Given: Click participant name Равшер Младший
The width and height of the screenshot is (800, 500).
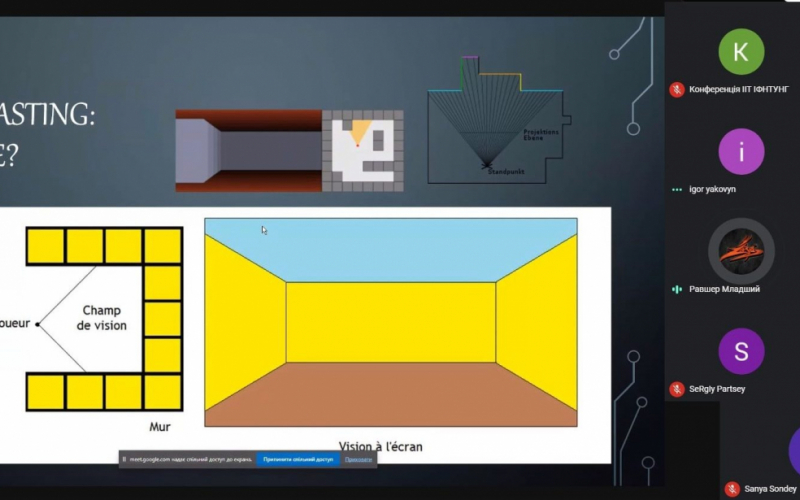Looking at the screenshot, I should [724, 289].
